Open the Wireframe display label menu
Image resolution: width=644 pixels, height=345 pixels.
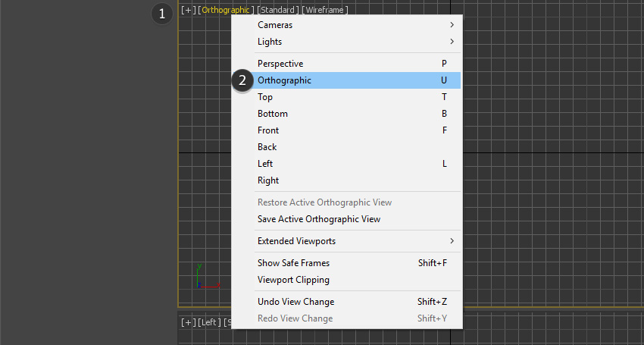point(324,11)
